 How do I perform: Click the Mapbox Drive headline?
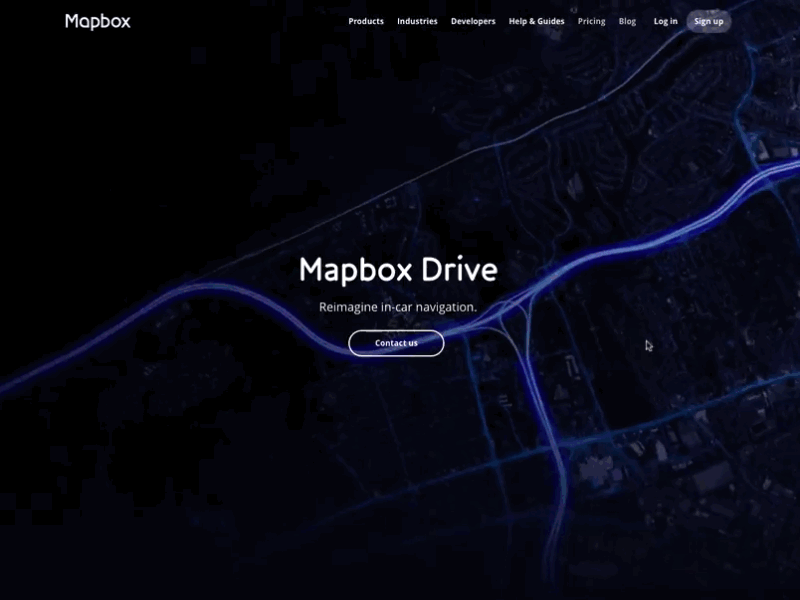point(397,270)
